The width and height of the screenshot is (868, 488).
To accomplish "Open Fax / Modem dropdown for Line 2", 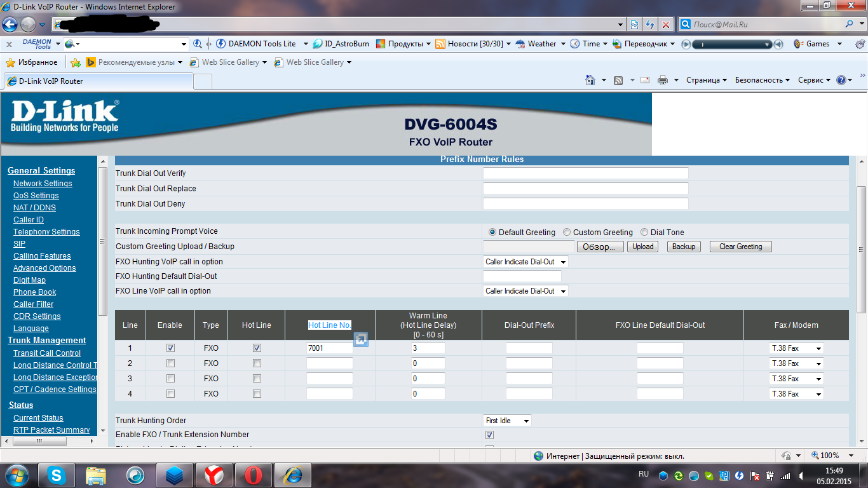I will coord(796,363).
